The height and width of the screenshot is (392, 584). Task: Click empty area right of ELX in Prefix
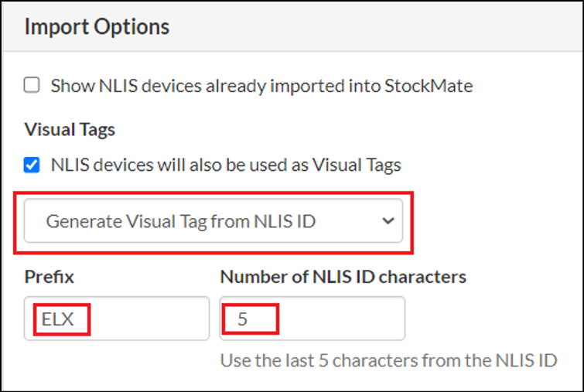coord(155,319)
